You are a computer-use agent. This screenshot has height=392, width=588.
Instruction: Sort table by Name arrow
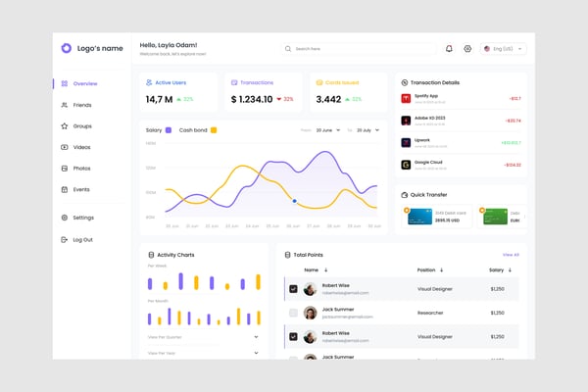(326, 270)
